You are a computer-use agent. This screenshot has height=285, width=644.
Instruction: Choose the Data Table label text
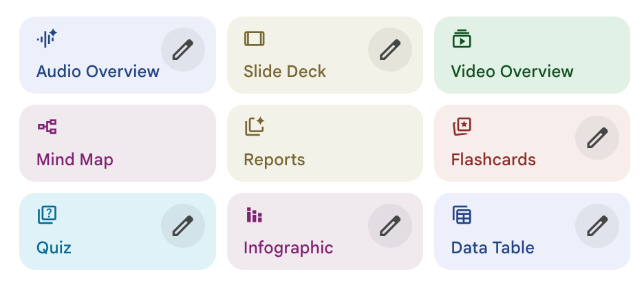(493, 248)
